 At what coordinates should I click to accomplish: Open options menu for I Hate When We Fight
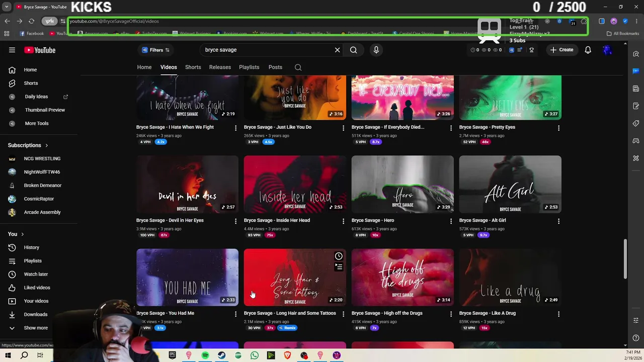point(235,128)
